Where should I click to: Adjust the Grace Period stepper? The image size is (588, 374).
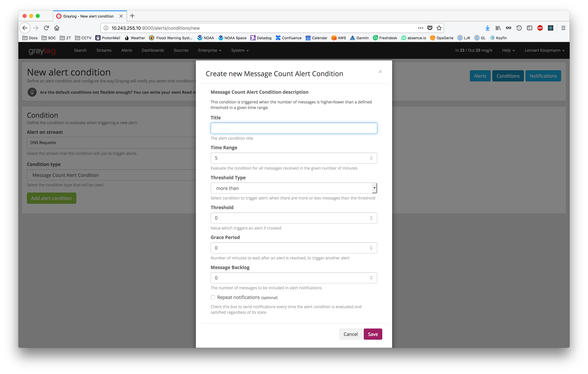[x=371, y=248]
